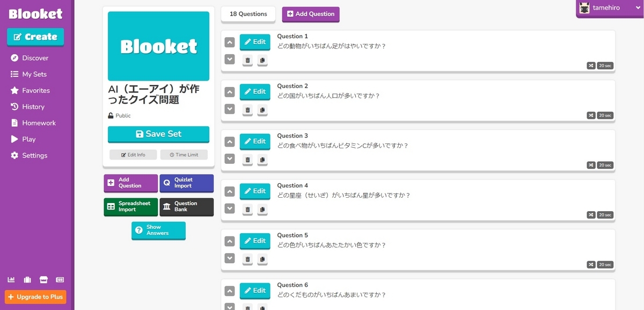This screenshot has width=644, height=310.
Task: Click the Public lock indicator
Action: (x=119, y=116)
